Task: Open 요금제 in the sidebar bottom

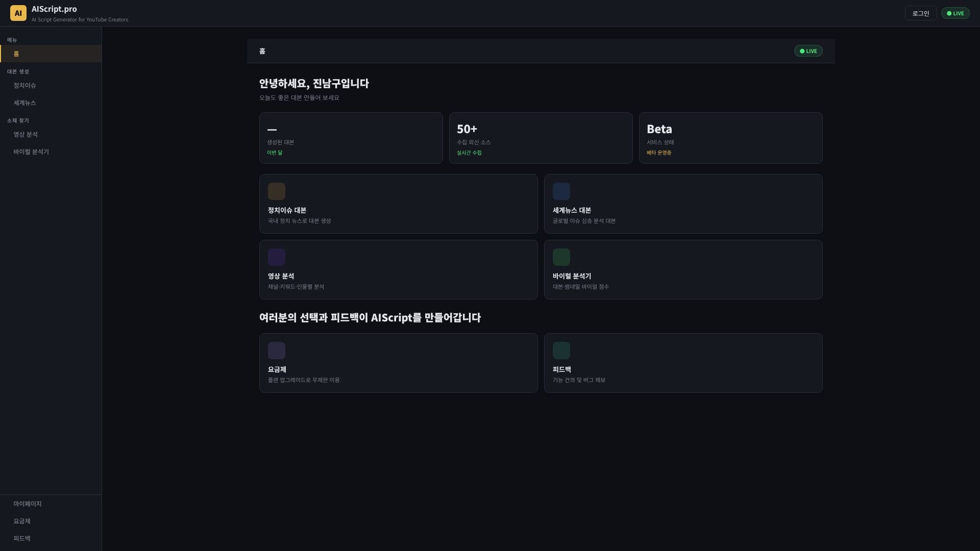Action: 51,521
